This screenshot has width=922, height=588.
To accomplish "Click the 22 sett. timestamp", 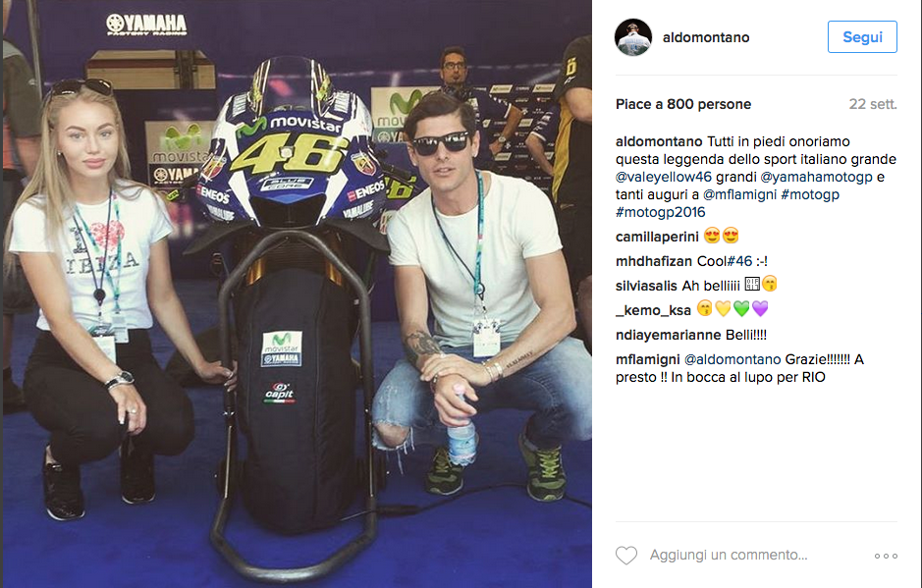I will (873, 104).
